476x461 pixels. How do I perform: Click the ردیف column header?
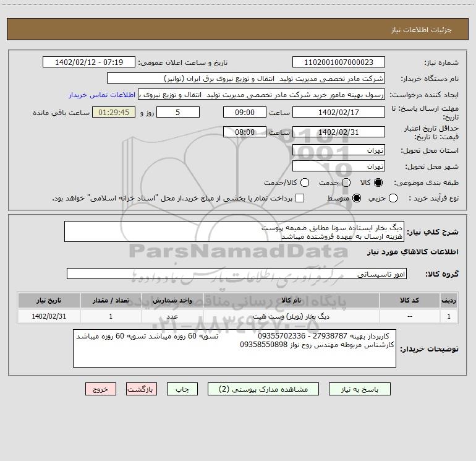(449, 301)
